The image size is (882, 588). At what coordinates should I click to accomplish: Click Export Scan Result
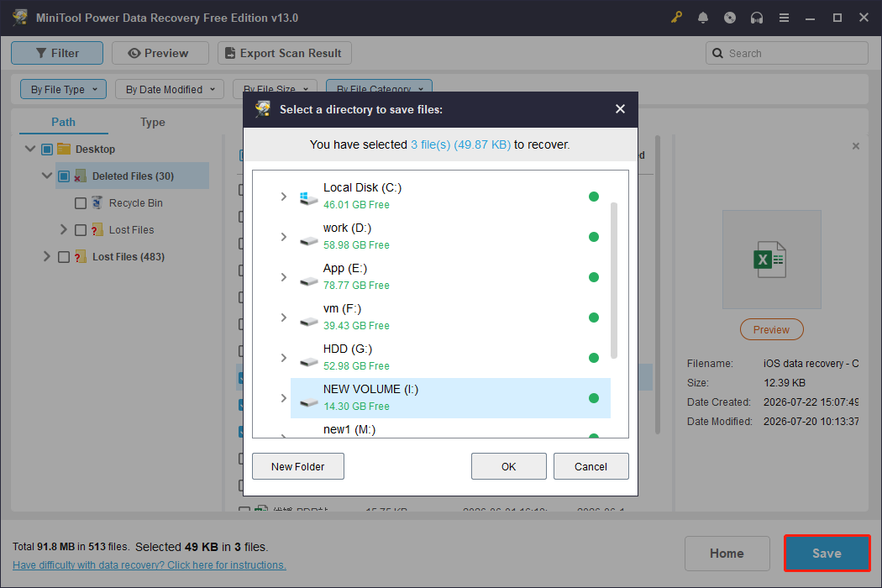coord(284,53)
